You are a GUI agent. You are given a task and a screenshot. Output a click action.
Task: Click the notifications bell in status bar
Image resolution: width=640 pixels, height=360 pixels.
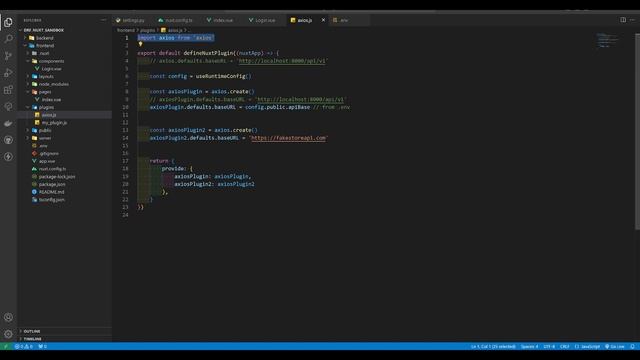632,347
